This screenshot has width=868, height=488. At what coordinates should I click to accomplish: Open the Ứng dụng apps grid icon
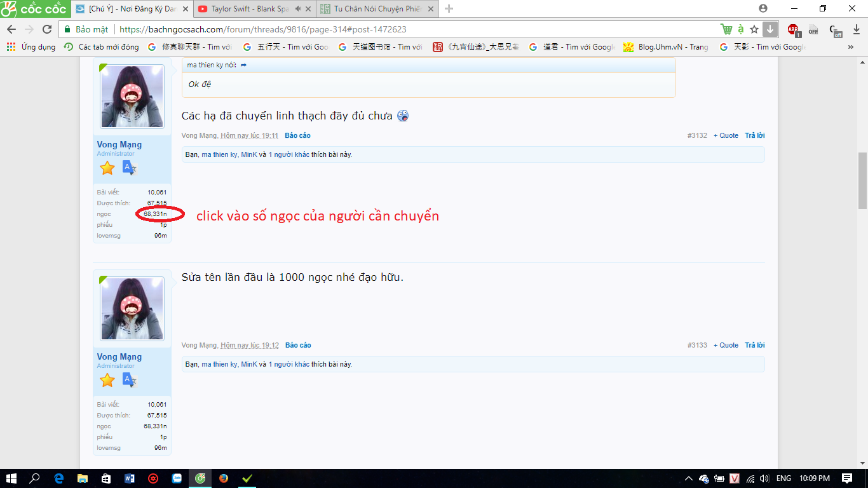point(11,47)
